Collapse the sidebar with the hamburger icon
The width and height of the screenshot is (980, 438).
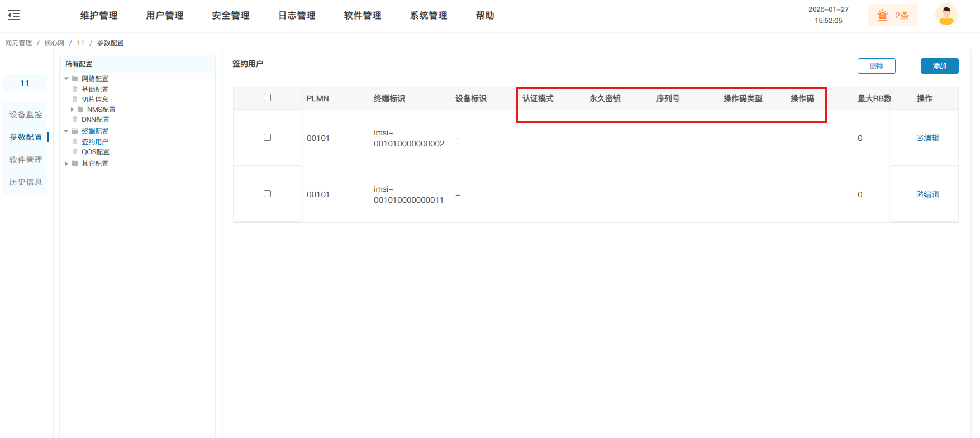click(x=14, y=16)
